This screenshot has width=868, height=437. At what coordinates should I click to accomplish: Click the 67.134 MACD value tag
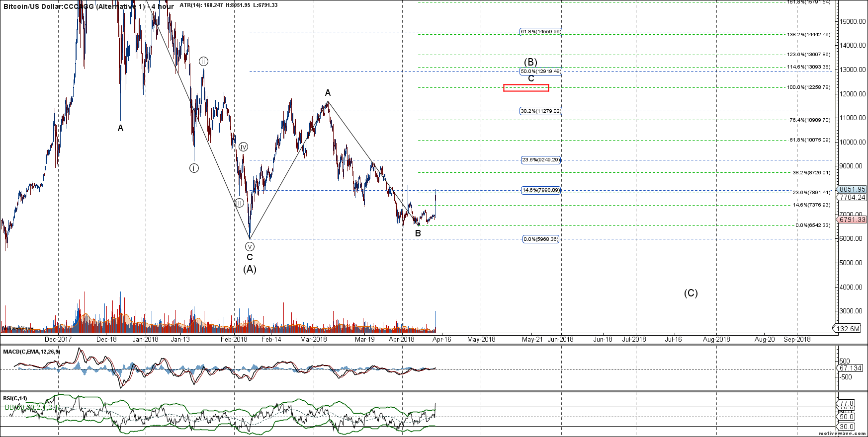tap(851, 368)
